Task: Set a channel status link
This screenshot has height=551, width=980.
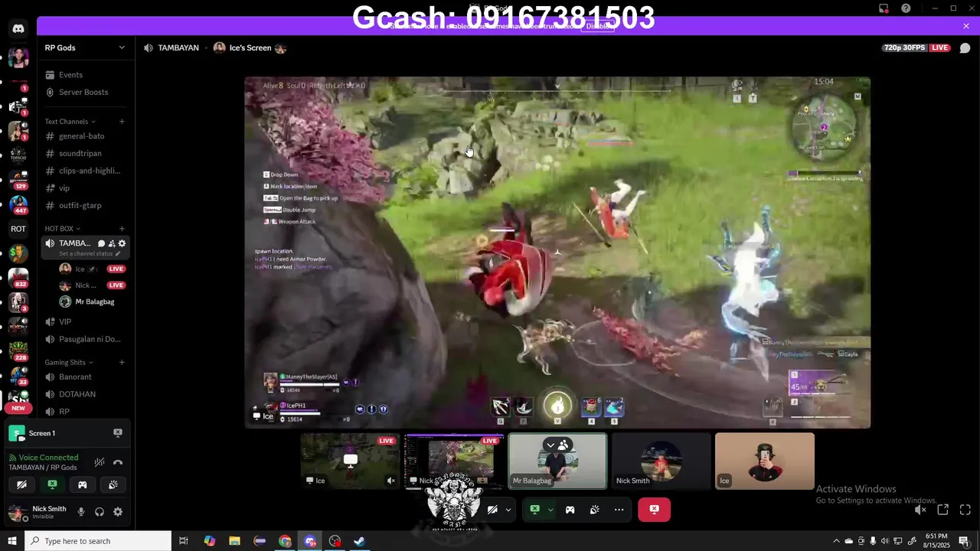Action: [89, 253]
